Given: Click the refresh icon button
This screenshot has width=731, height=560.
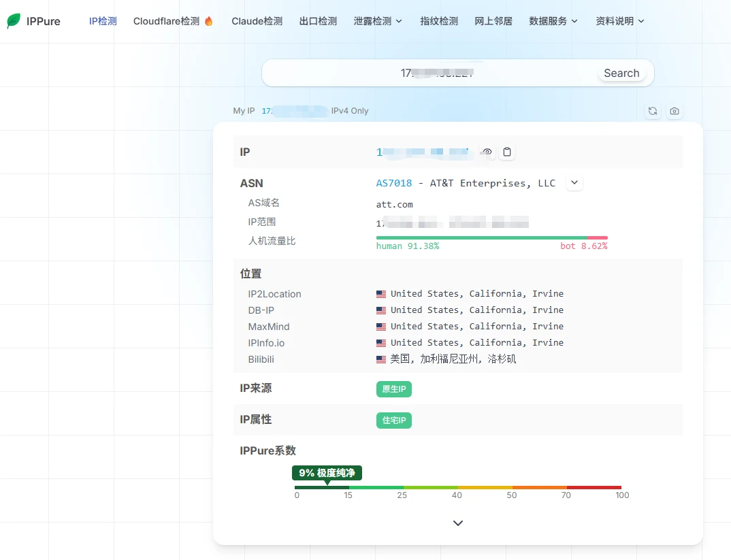Looking at the screenshot, I should tap(653, 111).
